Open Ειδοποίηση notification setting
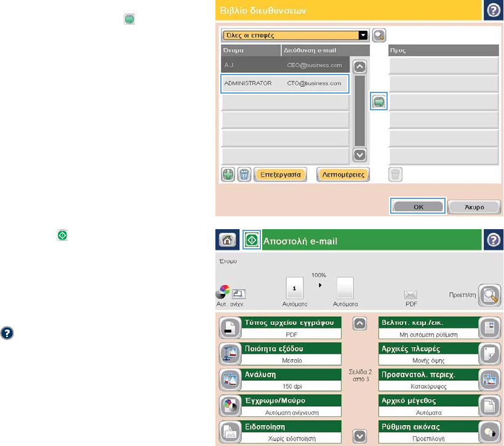Image resolution: width=504 pixels, height=446 pixels. pyautogui.click(x=279, y=432)
